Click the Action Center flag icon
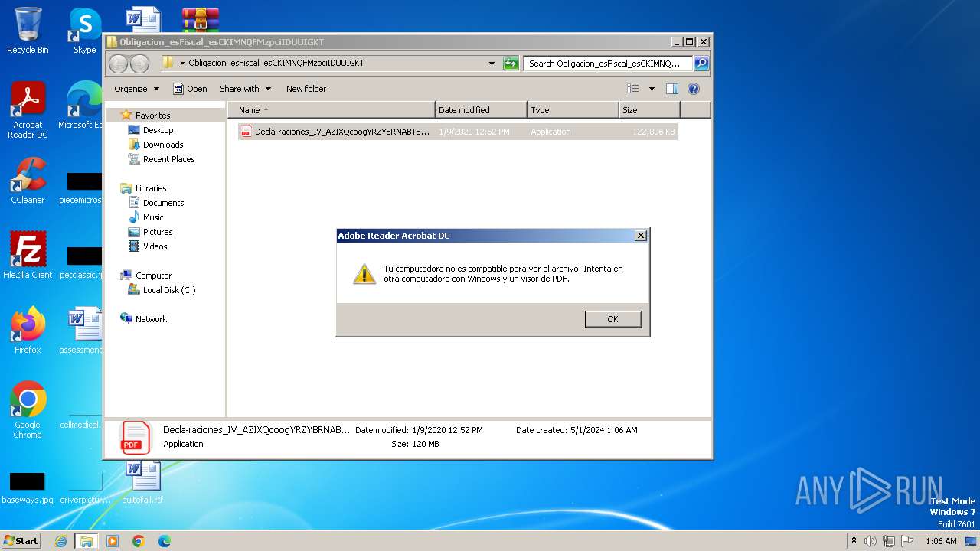 click(907, 541)
